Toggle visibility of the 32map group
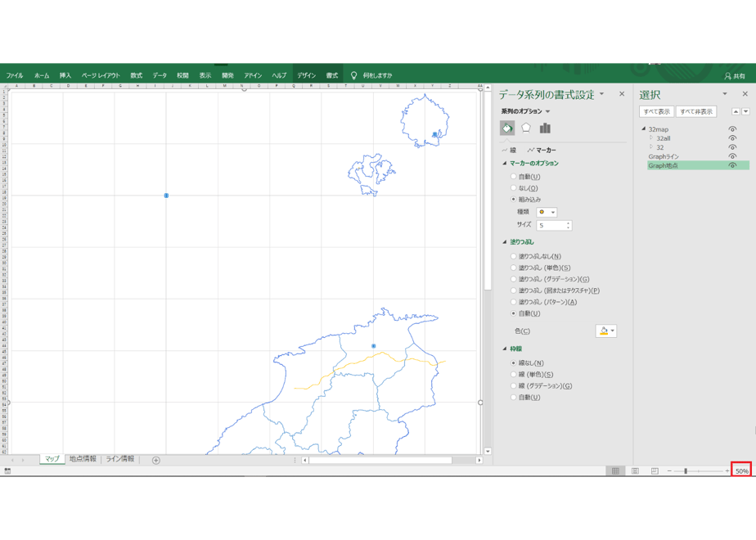Screen dimensions: 756x540 click(732, 129)
